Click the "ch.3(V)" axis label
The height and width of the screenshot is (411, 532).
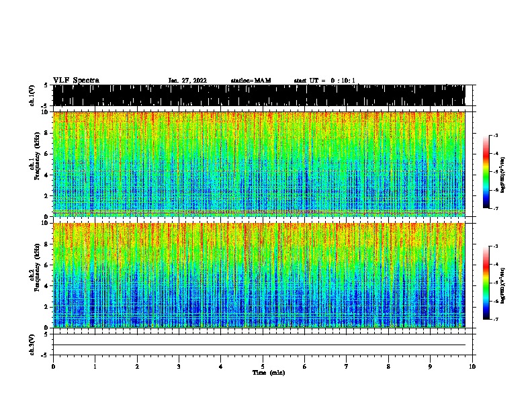[x=32, y=345]
